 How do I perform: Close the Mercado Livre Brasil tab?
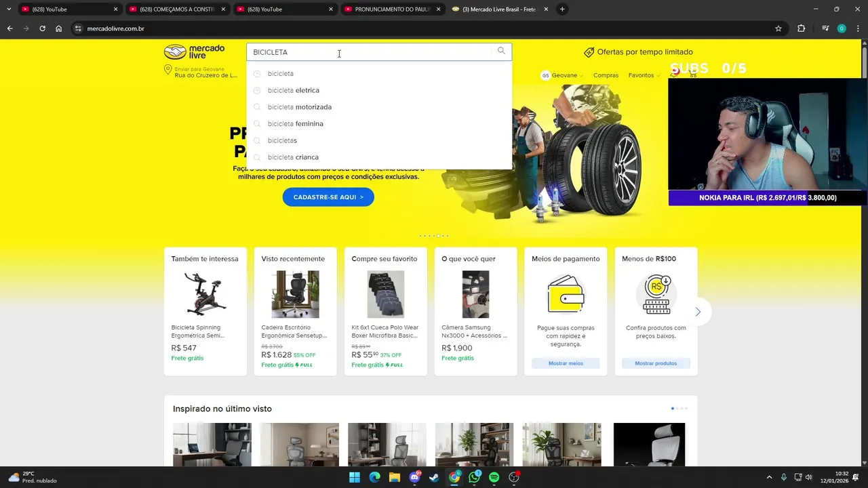(546, 9)
